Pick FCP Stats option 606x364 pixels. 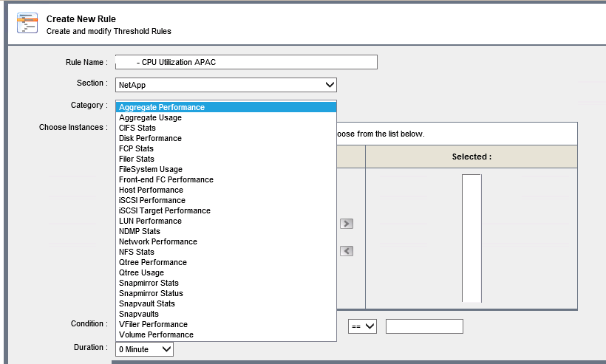pyautogui.click(x=226, y=148)
